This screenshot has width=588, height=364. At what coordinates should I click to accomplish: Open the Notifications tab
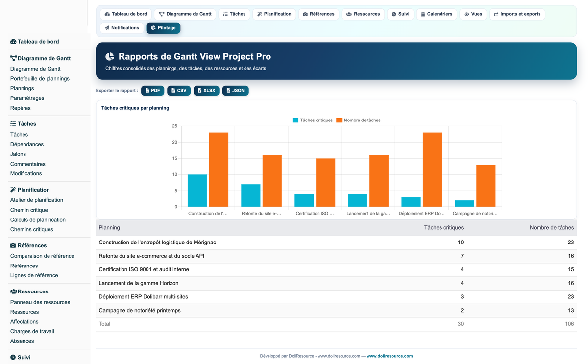122,28
